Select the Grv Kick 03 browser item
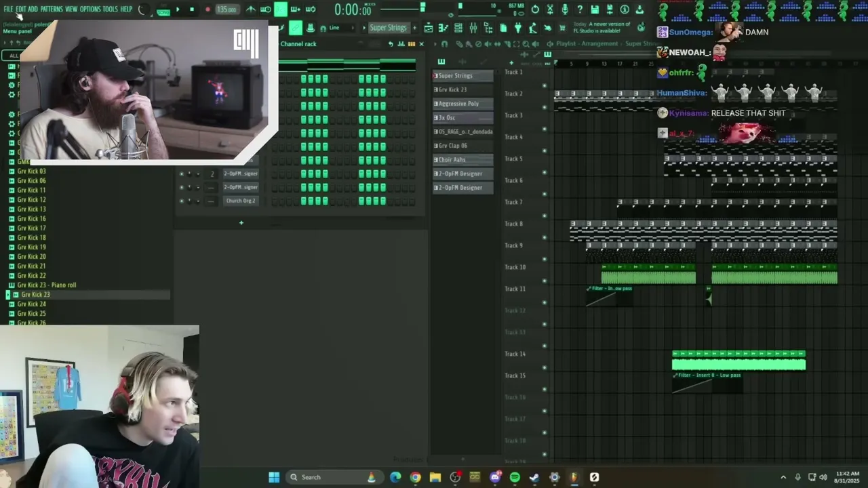Viewport: 868px width, 488px height. click(x=31, y=171)
